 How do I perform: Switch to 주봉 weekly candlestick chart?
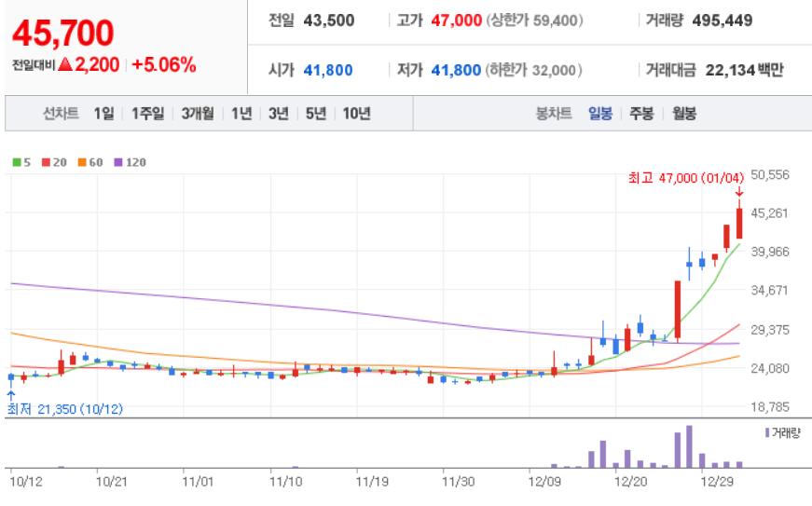[641, 114]
